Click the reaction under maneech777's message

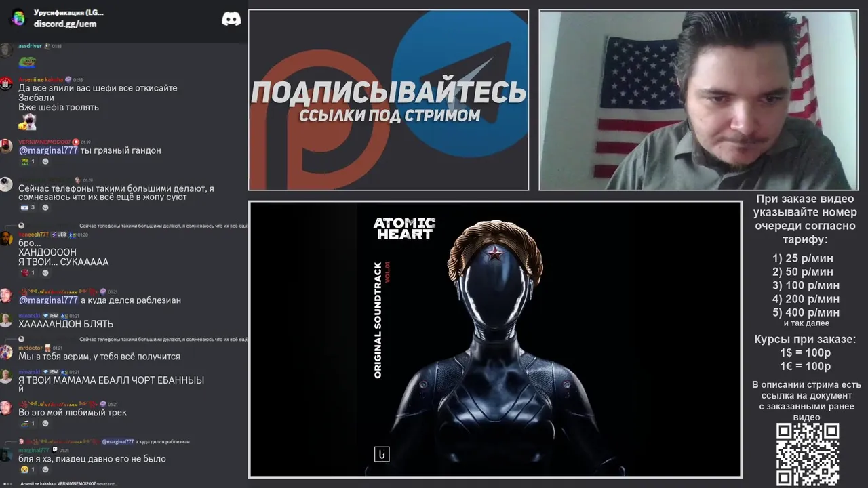click(x=28, y=272)
